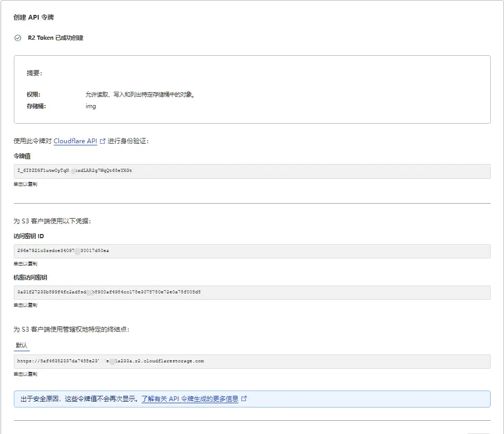This screenshot has height=434, width=504.
Task: Click the R2 endpoint URL field
Action: (252, 361)
